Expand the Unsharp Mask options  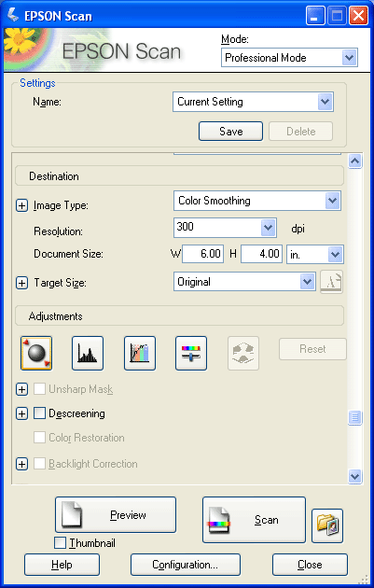(21, 389)
